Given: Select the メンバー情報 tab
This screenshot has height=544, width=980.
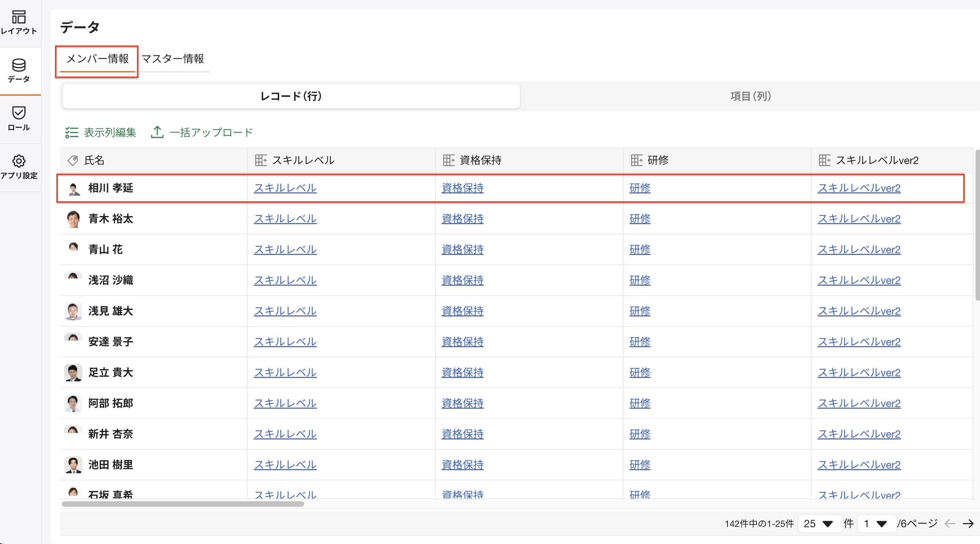Looking at the screenshot, I should pyautogui.click(x=96, y=59).
